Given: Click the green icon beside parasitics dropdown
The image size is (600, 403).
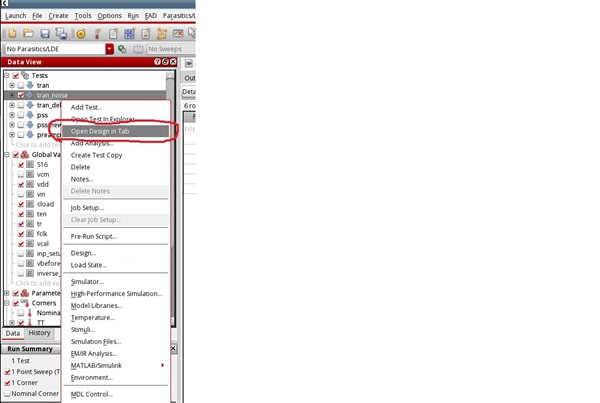Looking at the screenshot, I should point(122,48).
